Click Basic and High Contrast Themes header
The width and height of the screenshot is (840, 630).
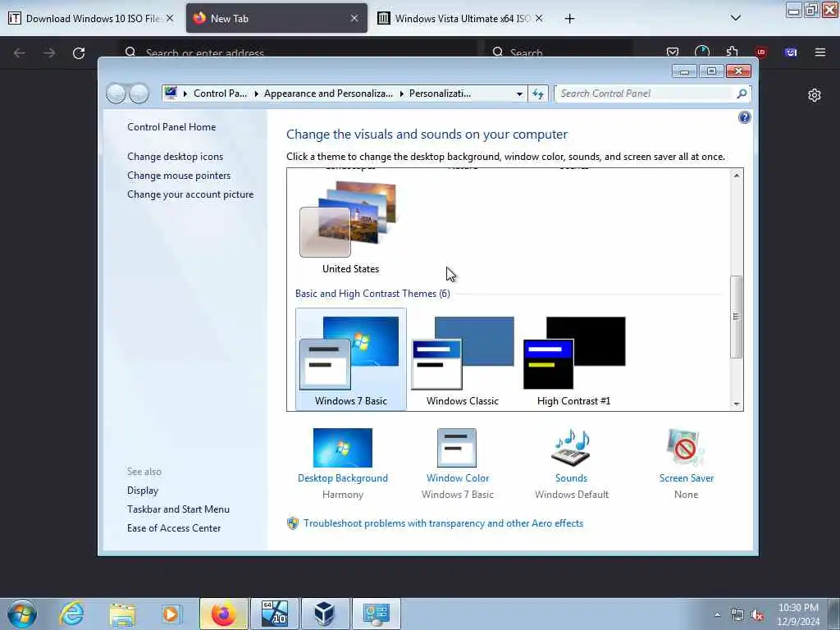[x=372, y=294]
